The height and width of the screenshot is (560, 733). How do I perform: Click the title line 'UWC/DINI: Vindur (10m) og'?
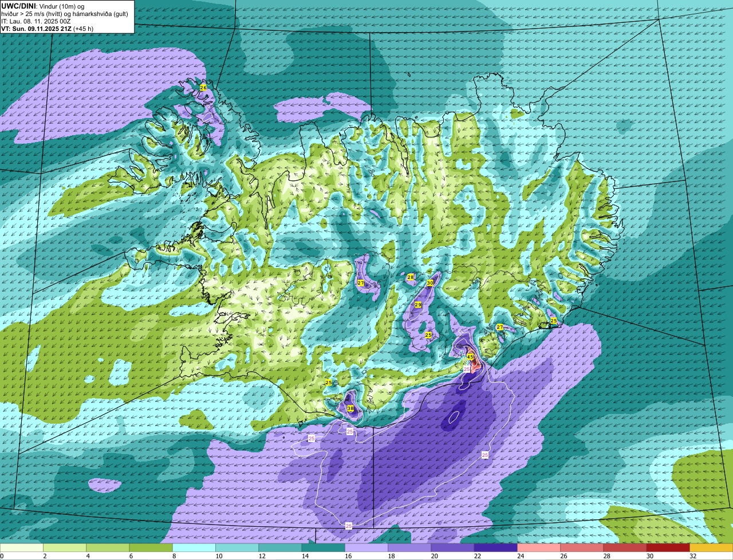[42, 6]
